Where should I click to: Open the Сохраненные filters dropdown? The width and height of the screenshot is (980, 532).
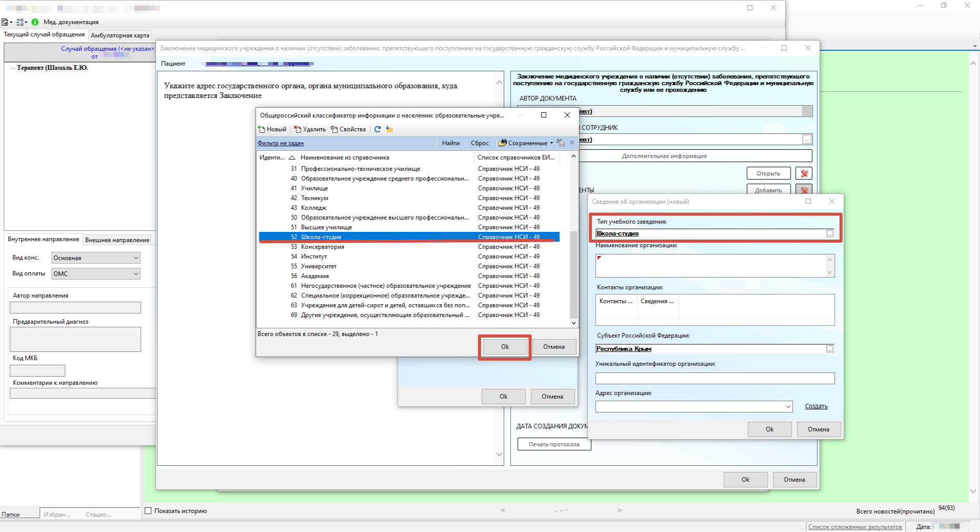[526, 143]
